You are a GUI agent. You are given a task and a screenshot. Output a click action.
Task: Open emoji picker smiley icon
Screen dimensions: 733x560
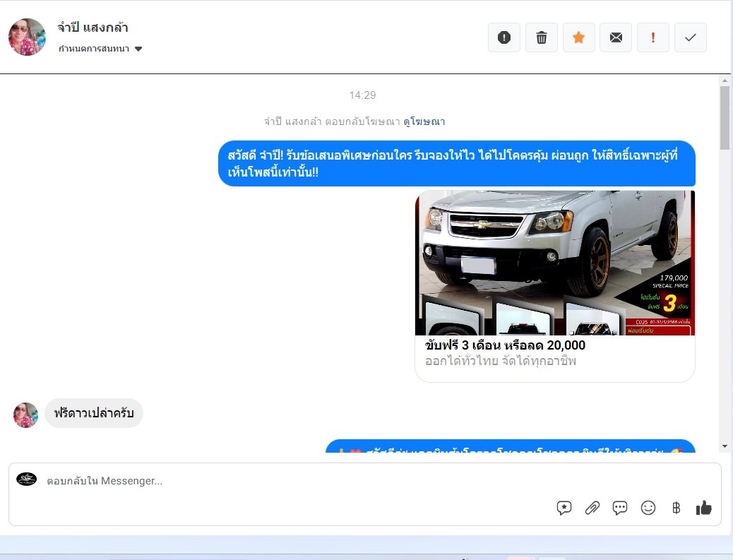click(648, 508)
